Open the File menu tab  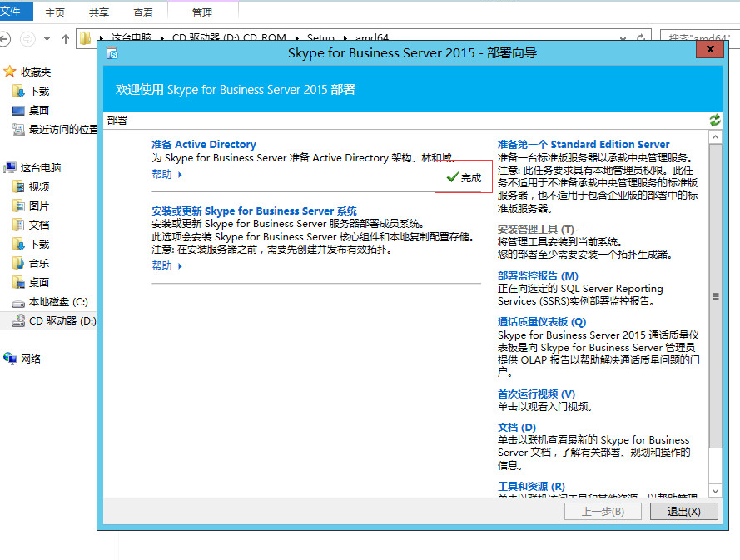click(16, 12)
